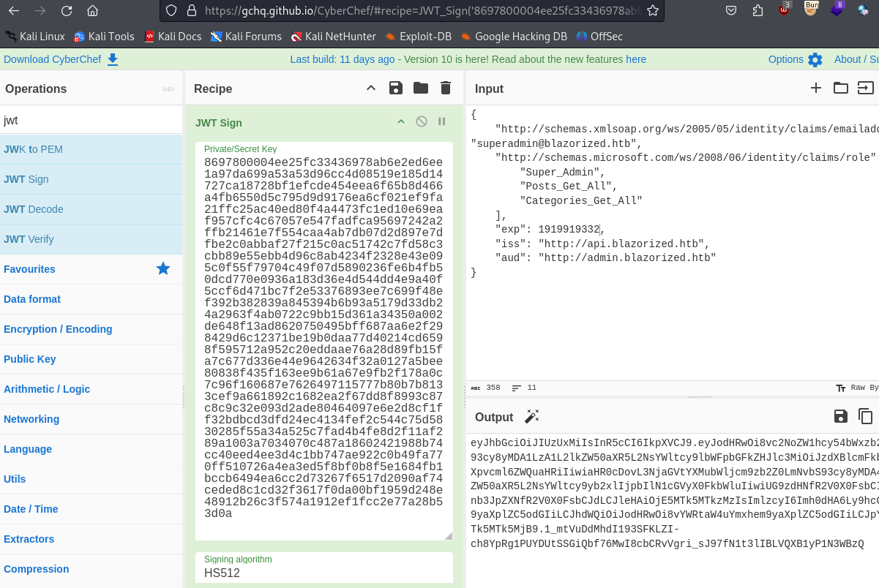Set breakpoint on JWT Sign
This screenshot has height=588, width=879.
point(442,122)
